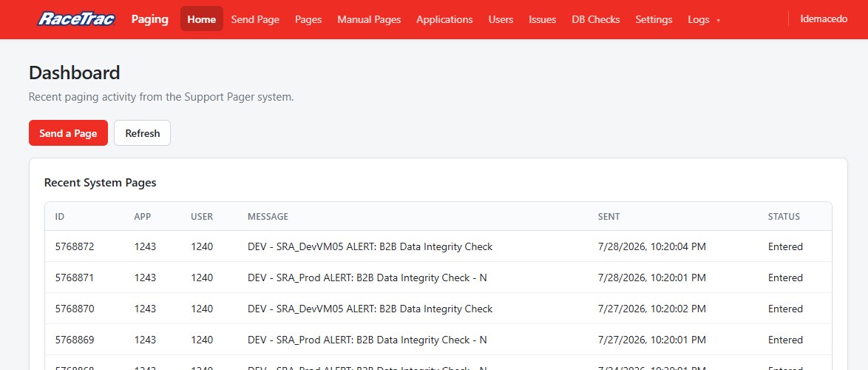Navigate to Manual Pages
The height and width of the screenshot is (370, 868).
pyautogui.click(x=369, y=19)
